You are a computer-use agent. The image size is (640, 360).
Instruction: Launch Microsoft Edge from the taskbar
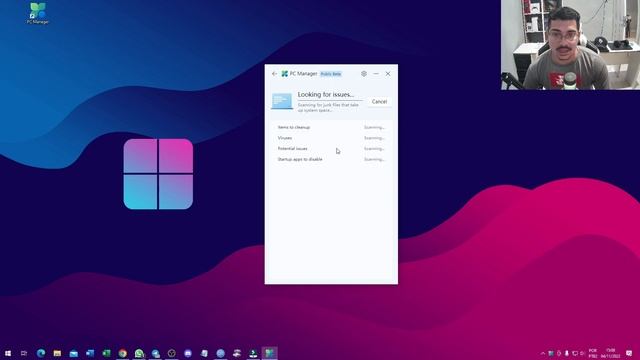point(41,353)
